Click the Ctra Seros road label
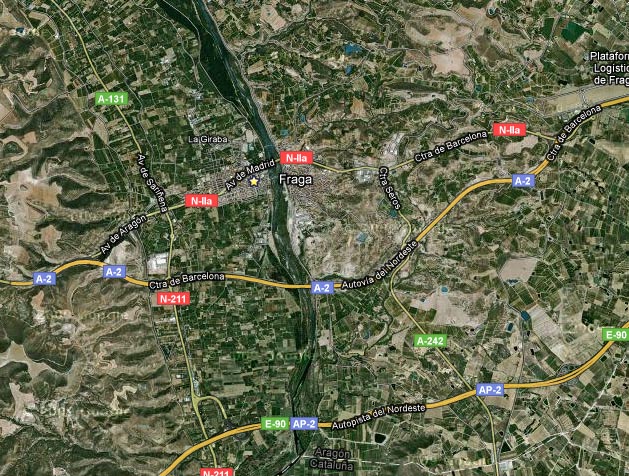 (390, 188)
